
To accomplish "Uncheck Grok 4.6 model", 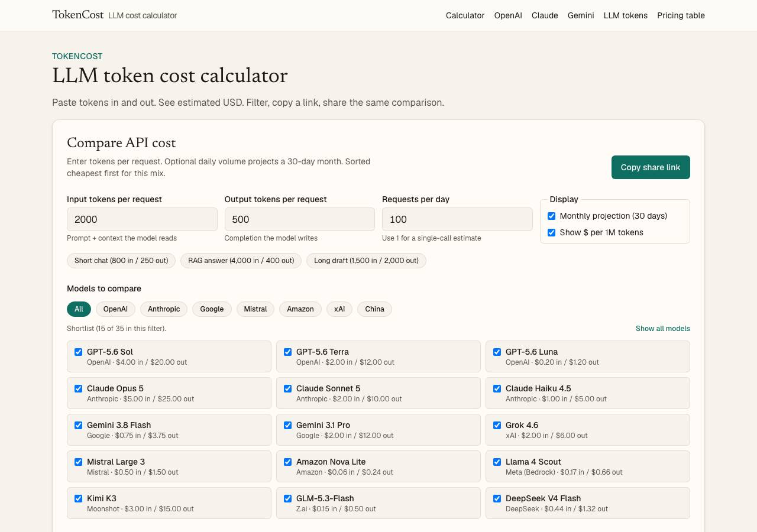I will click(497, 425).
